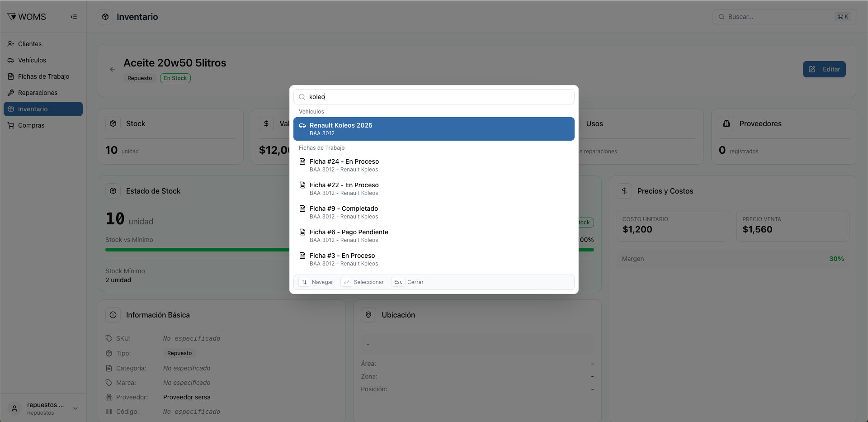Expand the repuestos user account menu
This screenshot has width=868, height=422.
pos(75,408)
